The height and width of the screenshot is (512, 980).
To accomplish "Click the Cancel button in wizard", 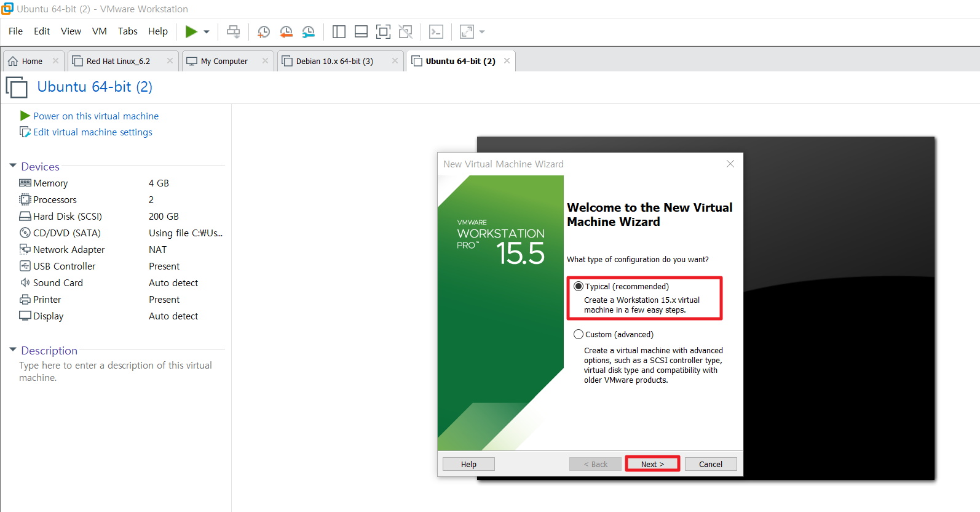I will pos(711,464).
